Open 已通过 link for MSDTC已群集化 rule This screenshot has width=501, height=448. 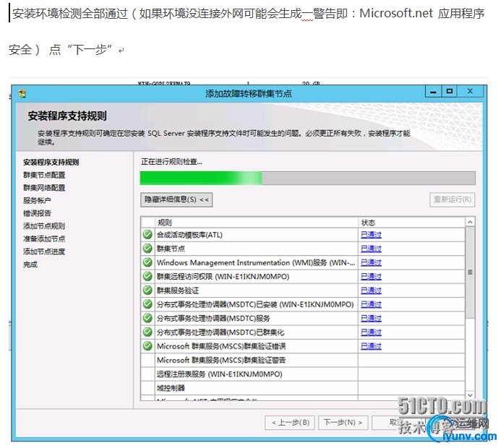coord(371,332)
